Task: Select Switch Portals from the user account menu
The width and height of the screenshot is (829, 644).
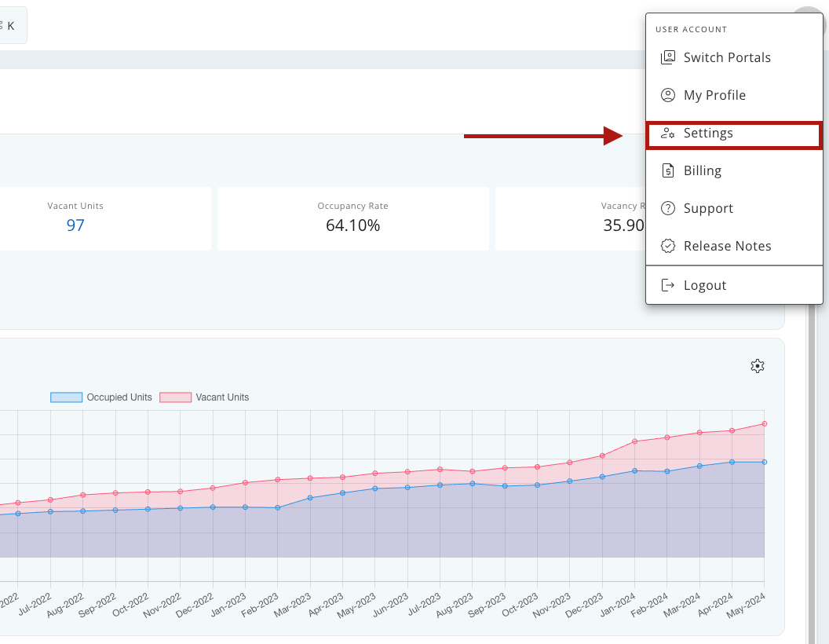Action: (727, 57)
